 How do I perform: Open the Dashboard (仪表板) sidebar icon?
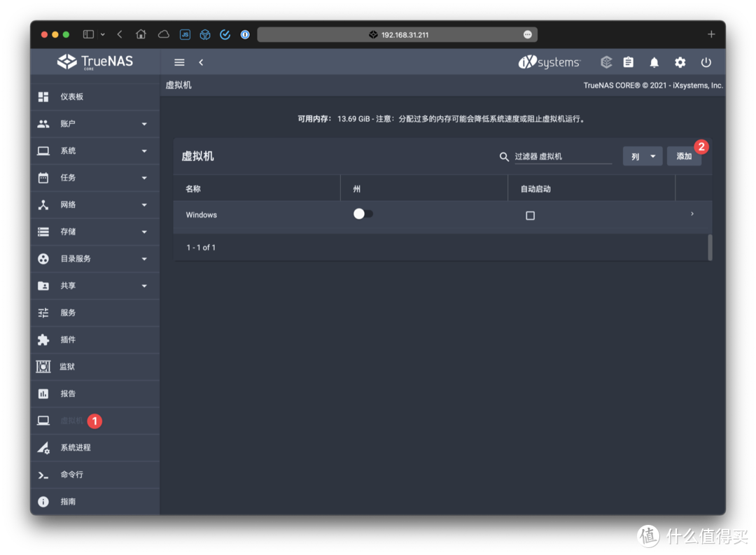click(x=43, y=97)
